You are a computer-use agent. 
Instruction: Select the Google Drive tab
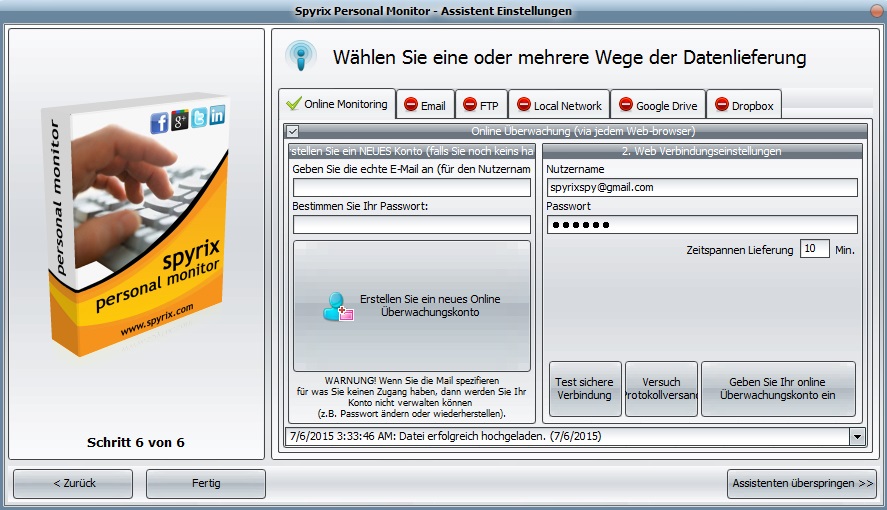pyautogui.click(x=658, y=105)
